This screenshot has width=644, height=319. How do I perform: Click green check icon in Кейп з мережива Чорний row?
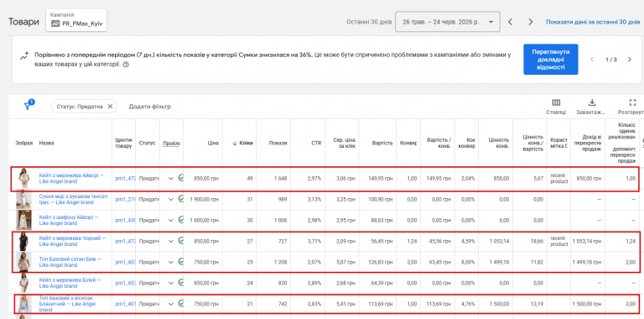click(181, 241)
